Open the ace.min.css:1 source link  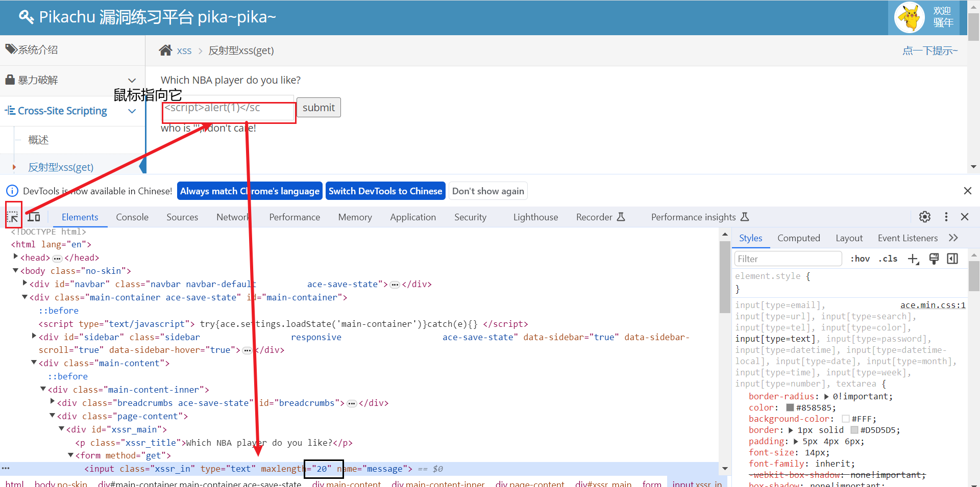933,305
